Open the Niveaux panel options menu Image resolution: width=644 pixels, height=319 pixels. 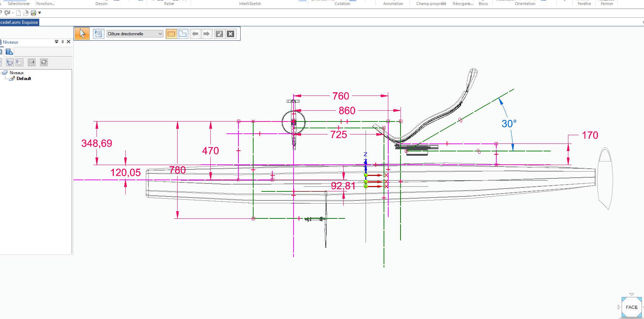56,42
